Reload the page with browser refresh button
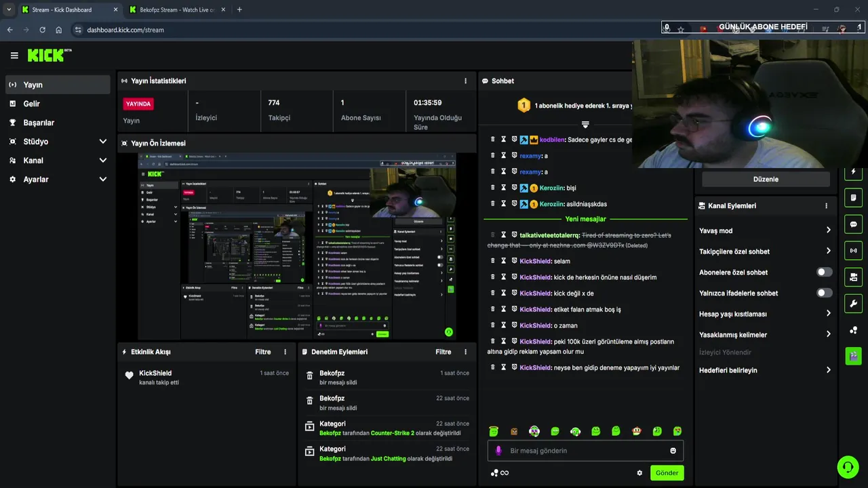The width and height of the screenshot is (868, 488). coord(42,30)
